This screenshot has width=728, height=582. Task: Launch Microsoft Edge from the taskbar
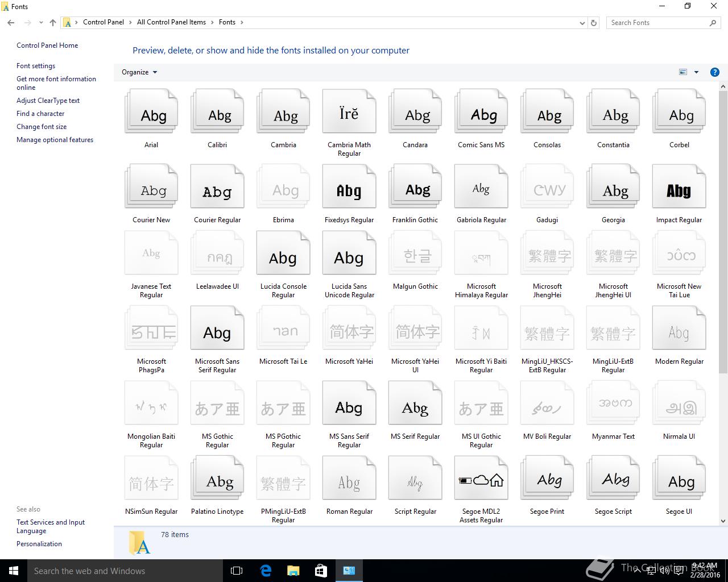click(266, 571)
